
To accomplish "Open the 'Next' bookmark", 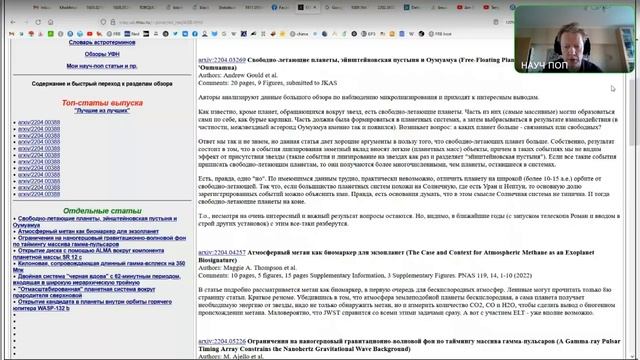I will 132,34.
